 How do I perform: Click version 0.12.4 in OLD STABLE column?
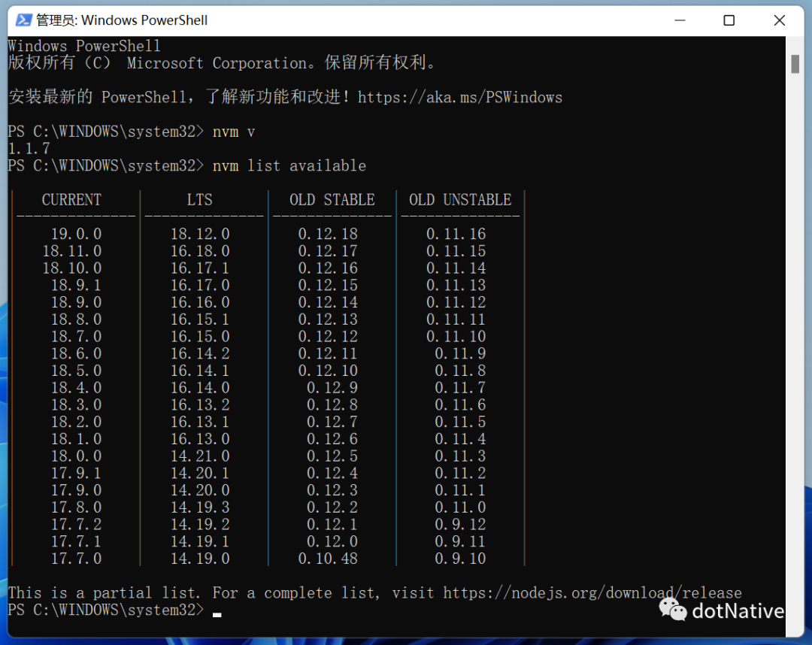tap(332, 473)
